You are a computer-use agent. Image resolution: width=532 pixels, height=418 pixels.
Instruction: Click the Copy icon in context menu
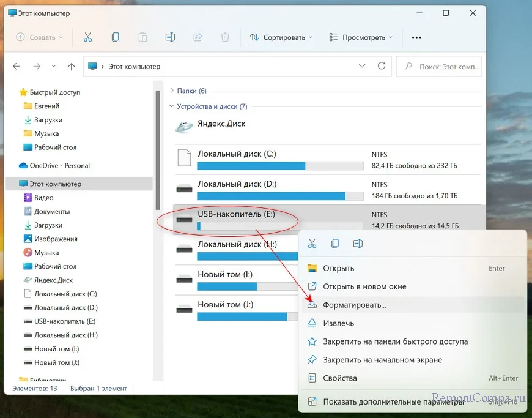(335, 244)
